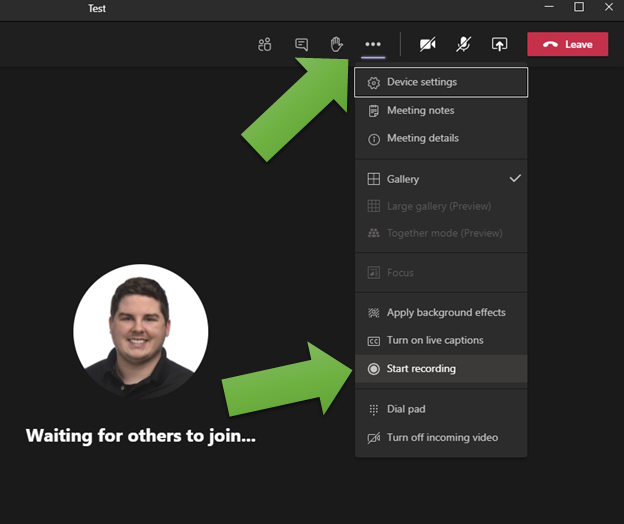
Task: Start recording the meeting
Action: [441, 369]
